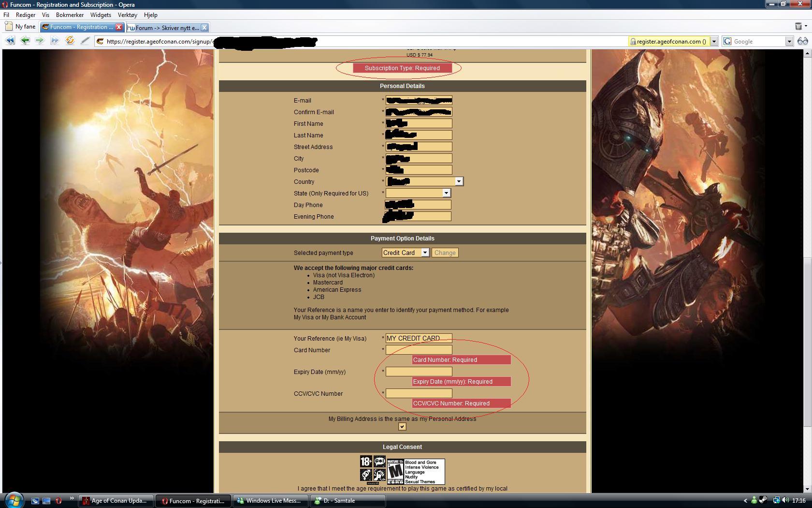
Task: Show hidden tray icons arrow
Action: pos(745,501)
